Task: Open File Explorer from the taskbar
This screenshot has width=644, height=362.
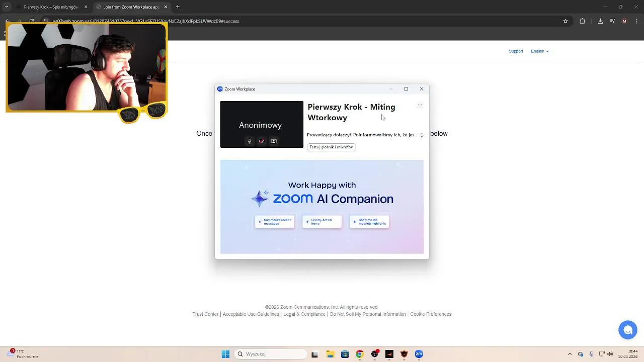Action: point(330,354)
